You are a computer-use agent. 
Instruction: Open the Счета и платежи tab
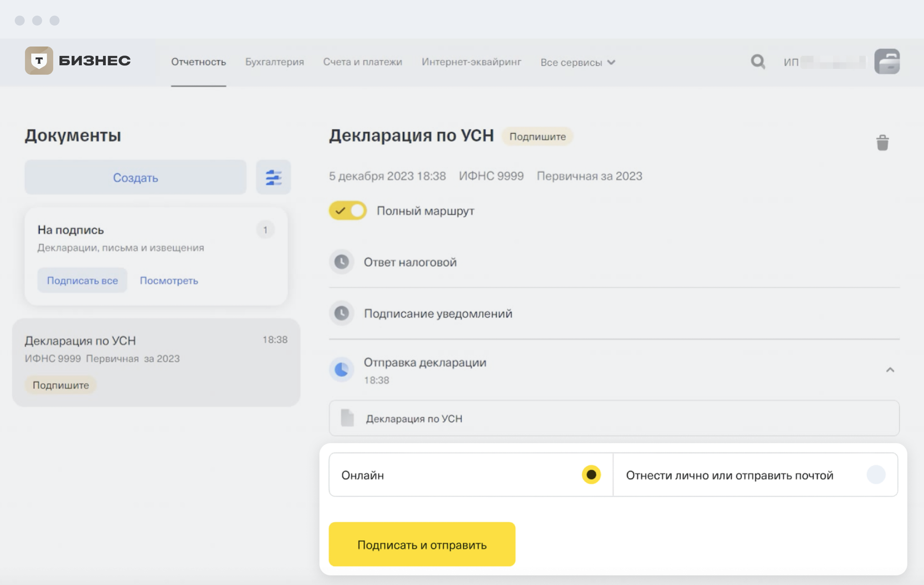click(362, 62)
